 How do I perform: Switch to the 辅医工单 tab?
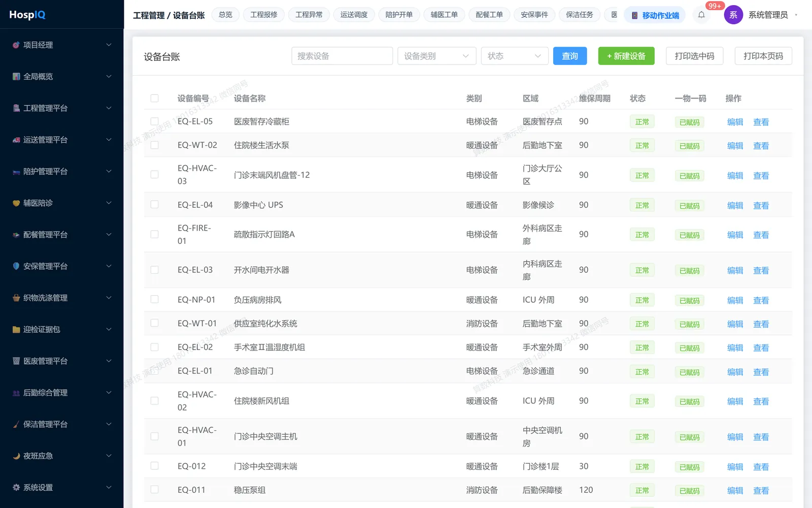444,15
